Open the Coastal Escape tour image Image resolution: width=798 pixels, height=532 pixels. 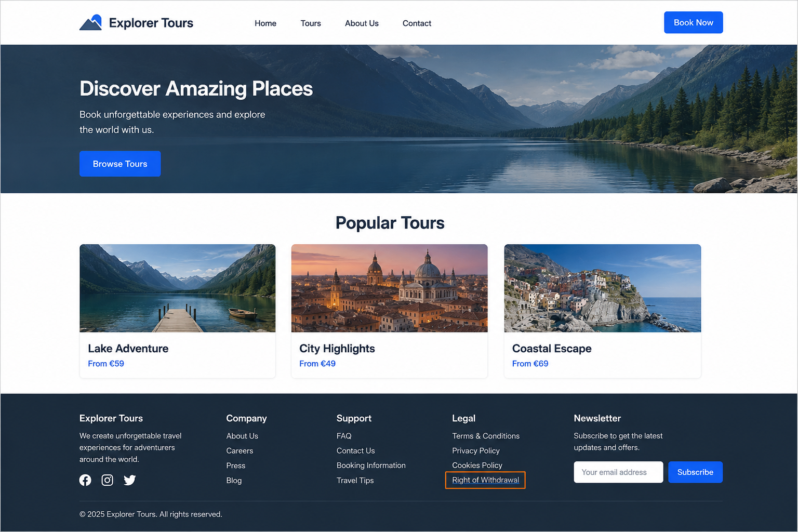pos(603,288)
